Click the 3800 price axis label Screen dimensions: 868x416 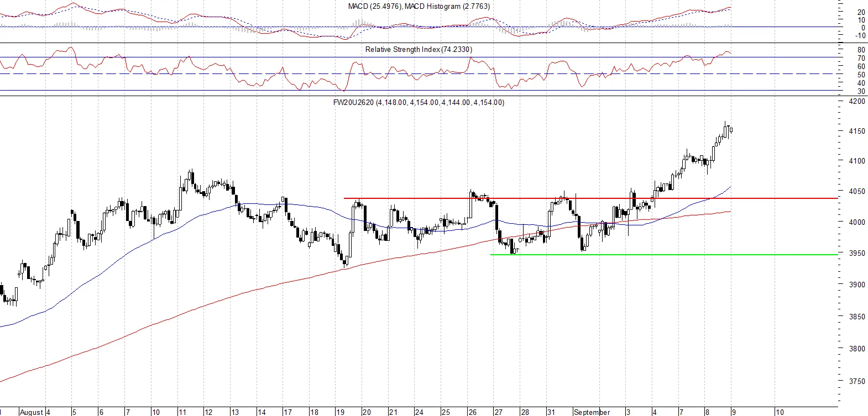click(857, 349)
